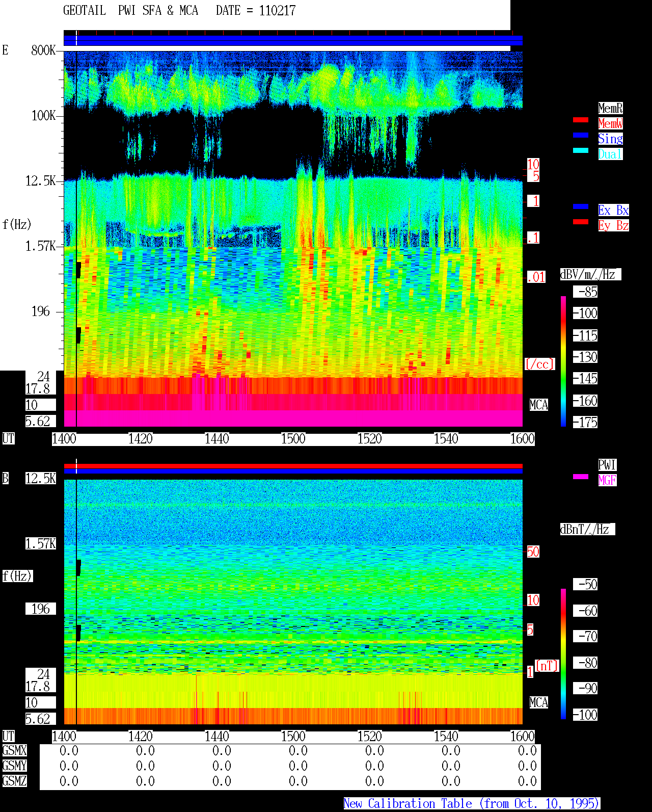Click the dBnT/√Hz magnetic color bar
This screenshot has width=652, height=812.
(x=563, y=654)
